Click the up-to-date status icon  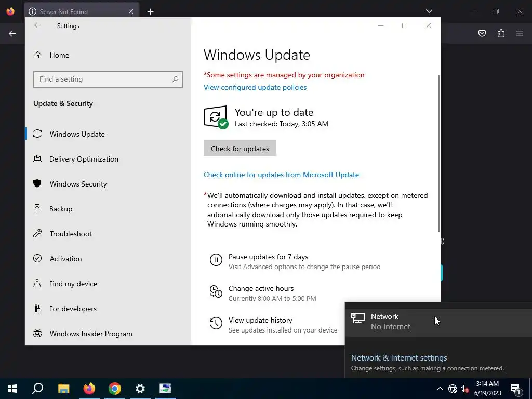216,117
